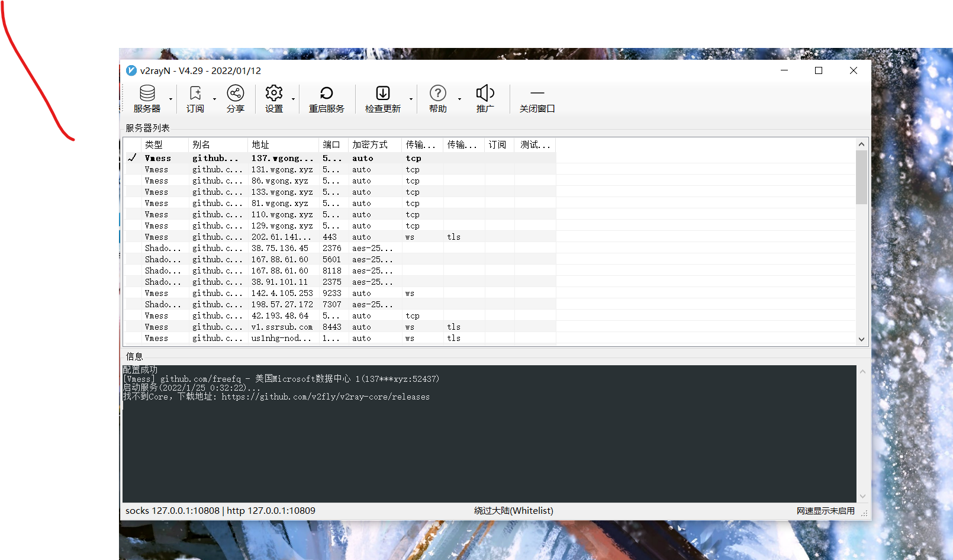Click scroll-up arrow of info log
This screenshot has width=953, height=560.
click(x=862, y=372)
